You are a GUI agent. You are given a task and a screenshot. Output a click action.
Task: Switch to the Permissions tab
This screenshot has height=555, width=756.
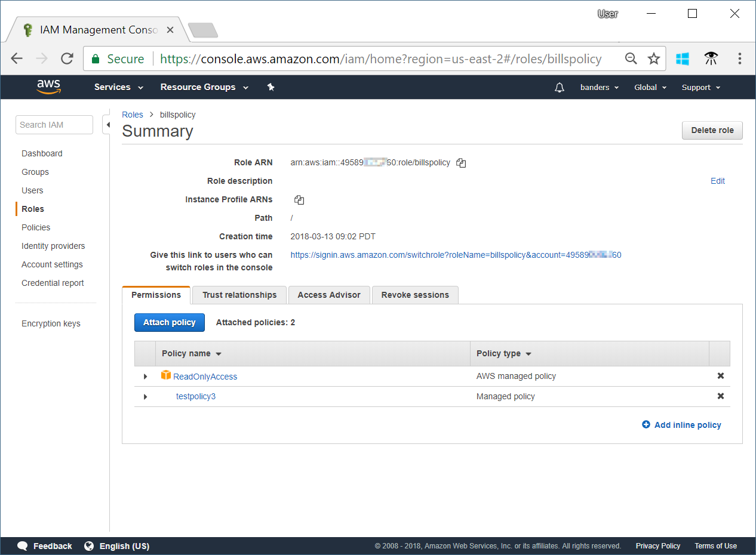coord(156,295)
